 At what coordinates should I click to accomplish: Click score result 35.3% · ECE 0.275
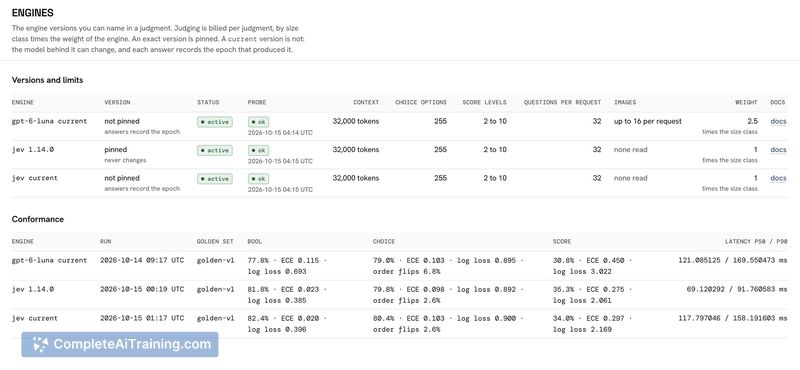588,289
